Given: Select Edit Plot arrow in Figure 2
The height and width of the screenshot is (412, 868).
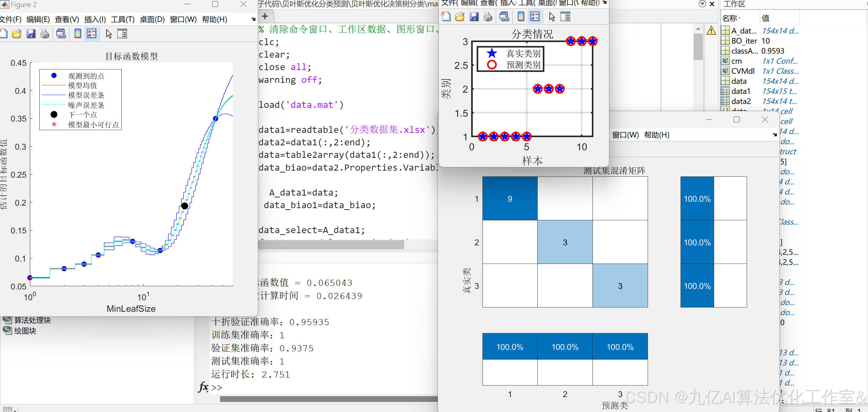Looking at the screenshot, I should pos(108,34).
